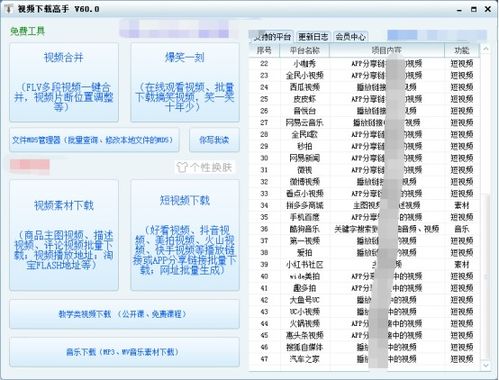Open 视频素材下载 tool
The image size is (499, 380).
pos(64,235)
